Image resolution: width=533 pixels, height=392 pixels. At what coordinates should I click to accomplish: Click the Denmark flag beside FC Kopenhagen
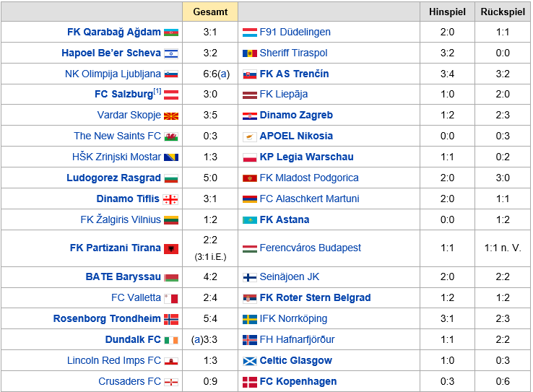[249, 382]
